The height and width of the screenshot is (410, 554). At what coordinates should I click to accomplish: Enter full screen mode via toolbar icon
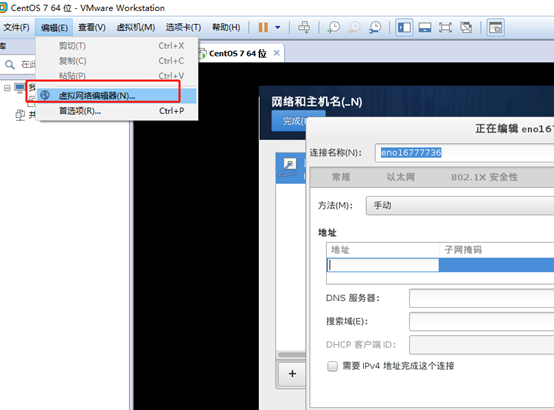coord(445,27)
